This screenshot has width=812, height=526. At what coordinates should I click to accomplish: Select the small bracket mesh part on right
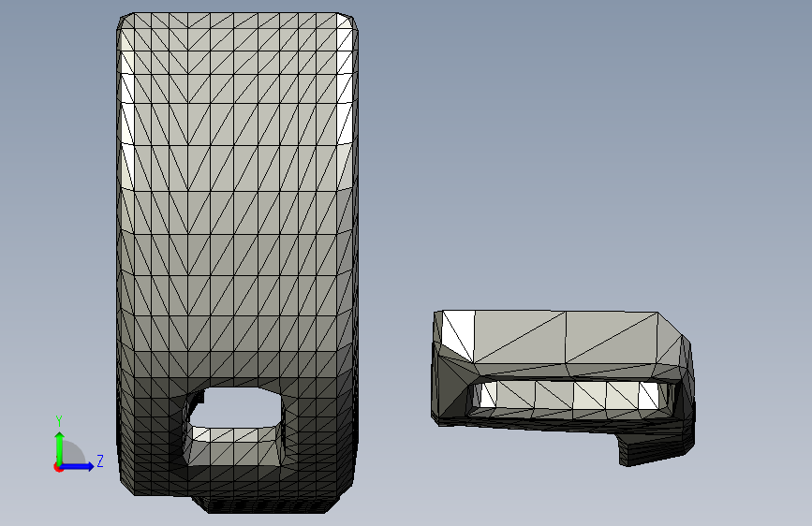click(563, 387)
